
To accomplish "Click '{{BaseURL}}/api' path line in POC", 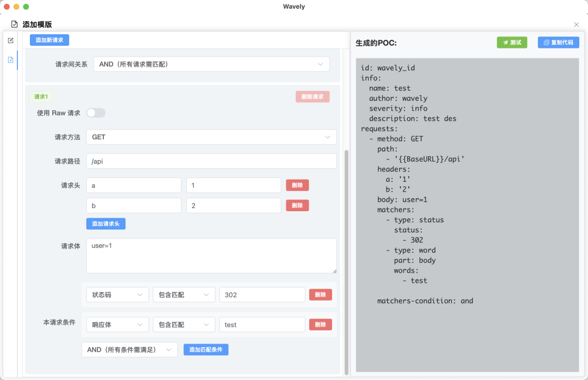I will [425, 159].
